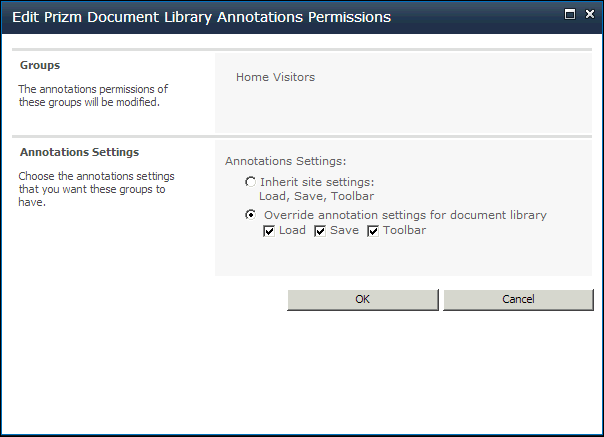Disable the Toolbar checkbox
This screenshot has width=604, height=437.
pos(373,231)
